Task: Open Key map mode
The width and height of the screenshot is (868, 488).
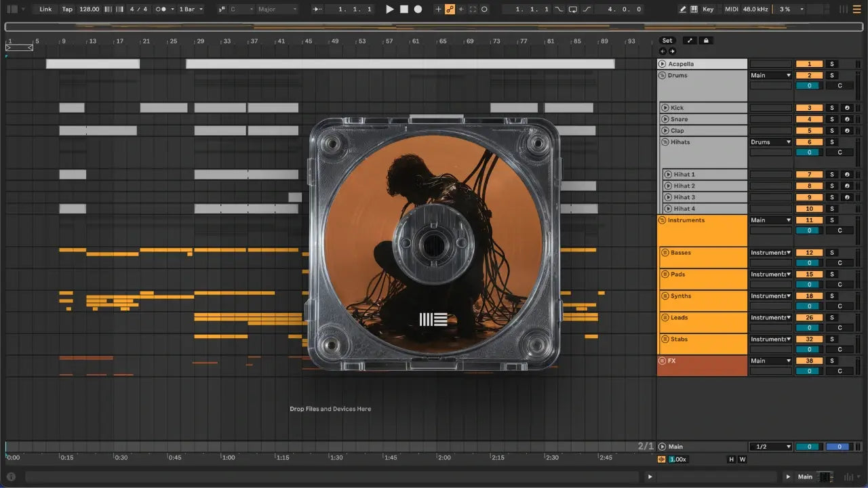Action: point(708,9)
